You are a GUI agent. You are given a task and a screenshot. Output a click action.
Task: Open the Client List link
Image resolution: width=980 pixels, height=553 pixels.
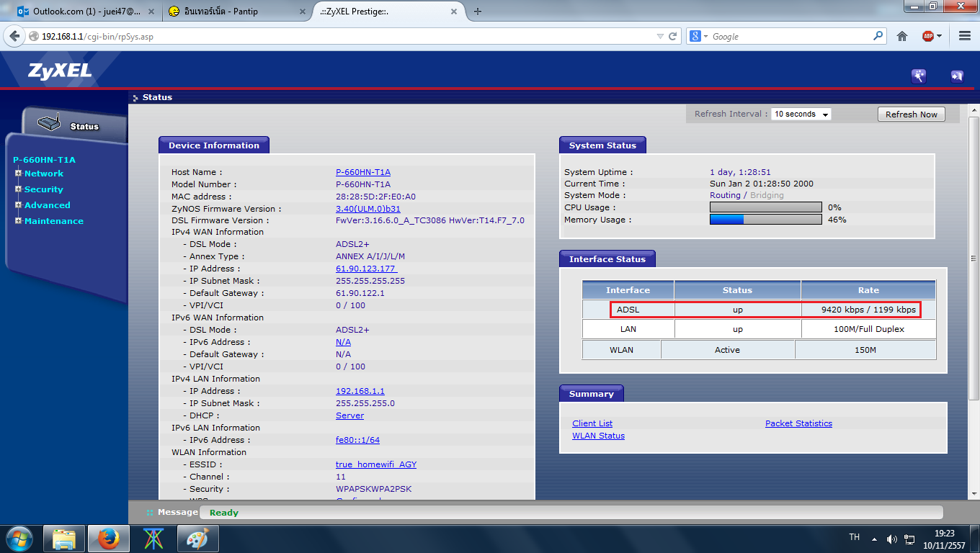pos(592,423)
